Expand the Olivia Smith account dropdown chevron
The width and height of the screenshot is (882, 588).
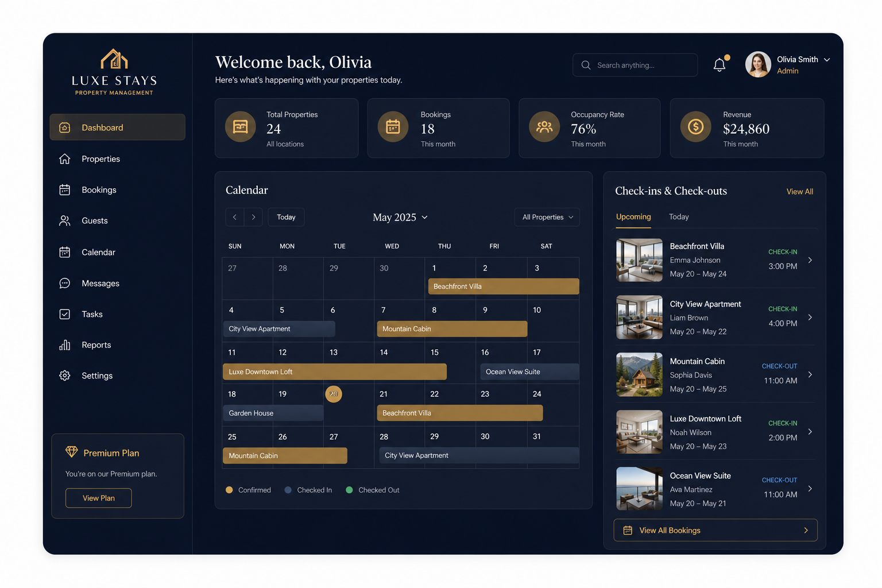coord(827,60)
